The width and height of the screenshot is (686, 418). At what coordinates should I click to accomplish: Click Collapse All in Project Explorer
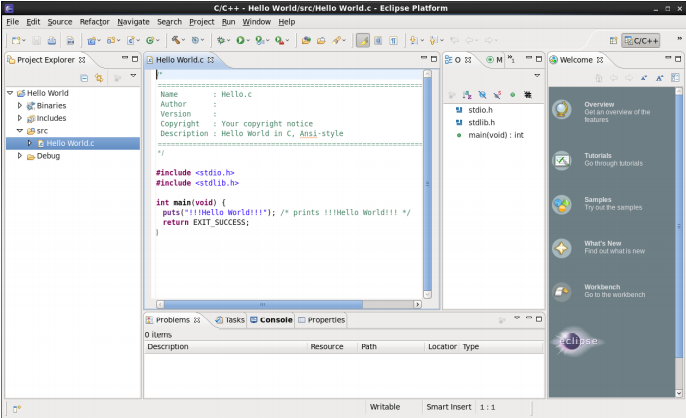pos(84,78)
